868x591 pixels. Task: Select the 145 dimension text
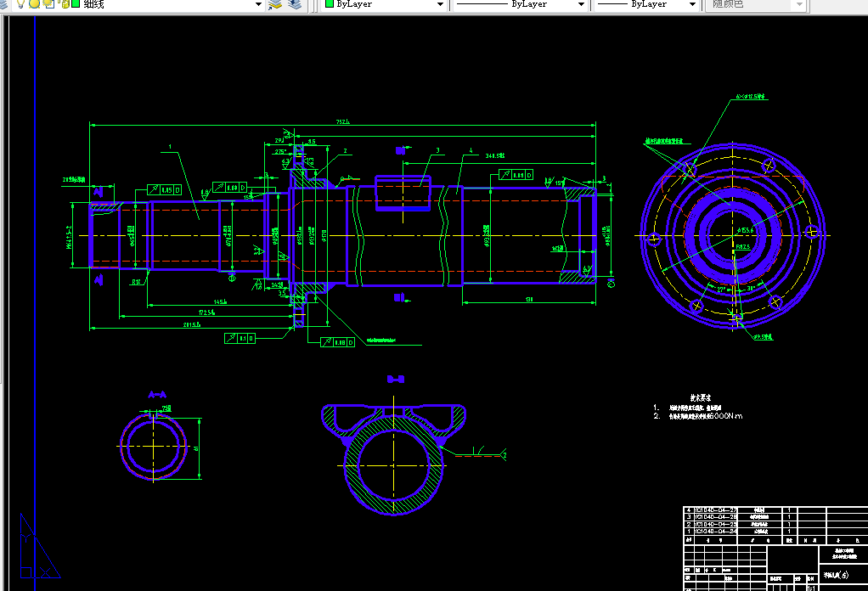coord(220,302)
